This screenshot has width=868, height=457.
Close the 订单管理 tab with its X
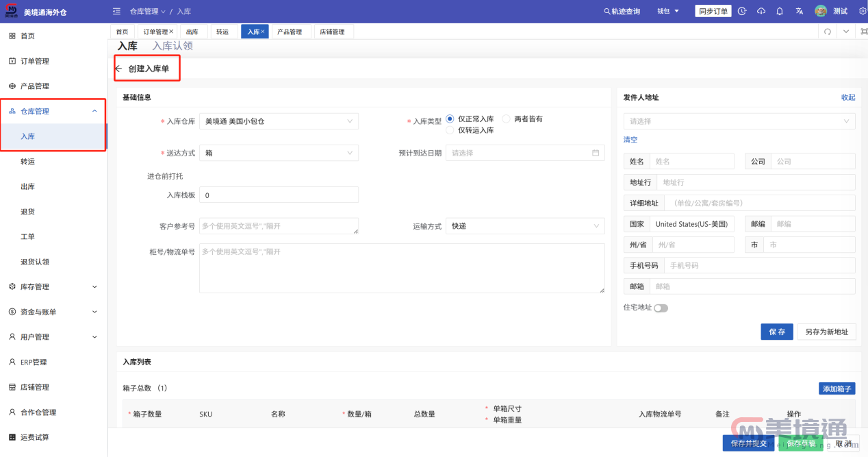coord(171,32)
